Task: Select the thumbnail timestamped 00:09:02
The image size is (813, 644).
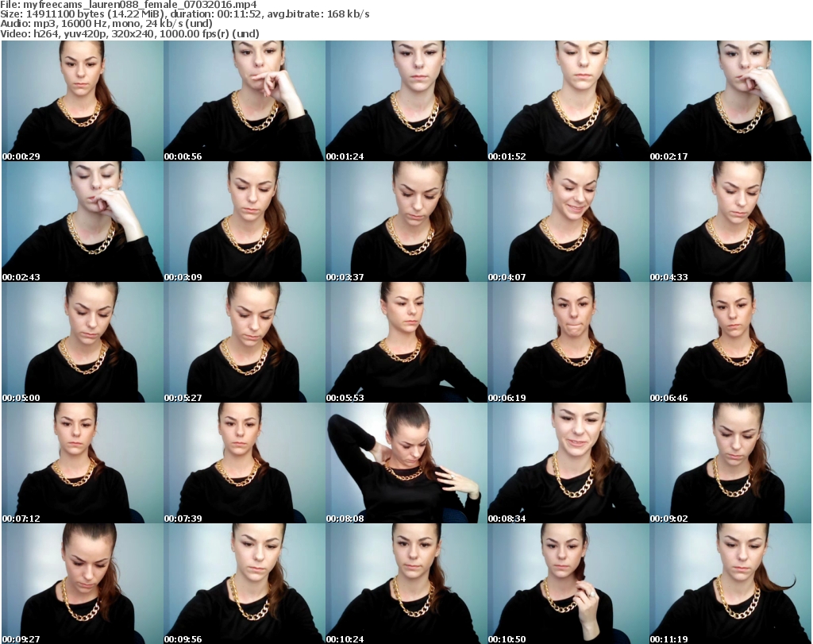Action: [730, 463]
